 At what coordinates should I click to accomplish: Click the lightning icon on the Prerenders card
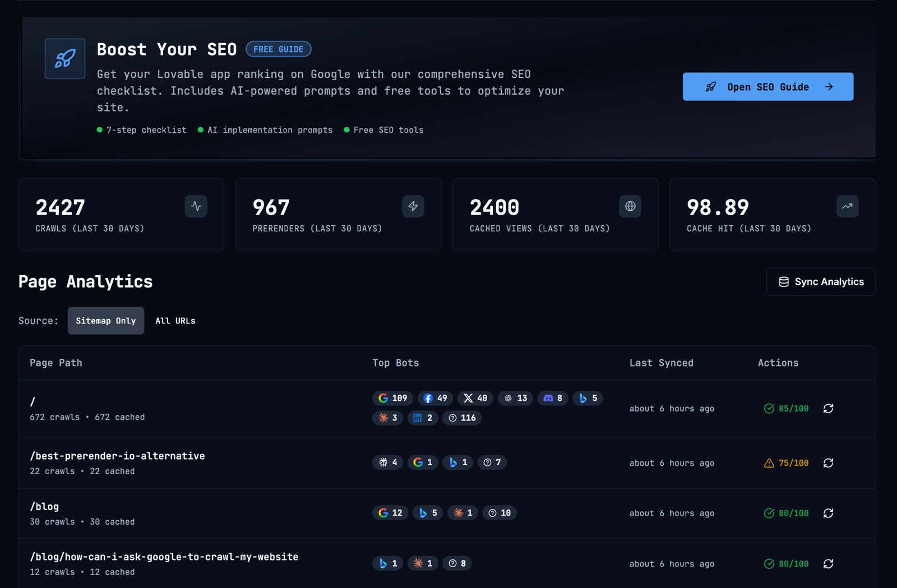pyautogui.click(x=413, y=206)
